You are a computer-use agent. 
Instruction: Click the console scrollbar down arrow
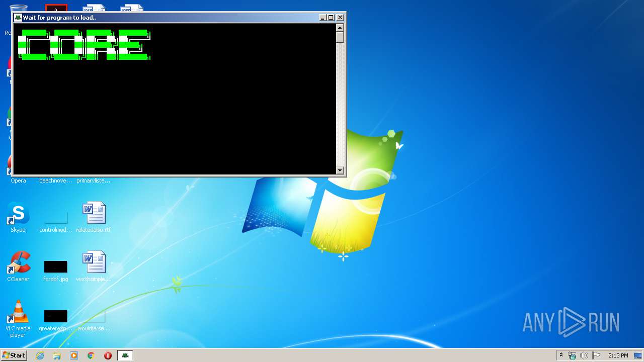click(340, 170)
